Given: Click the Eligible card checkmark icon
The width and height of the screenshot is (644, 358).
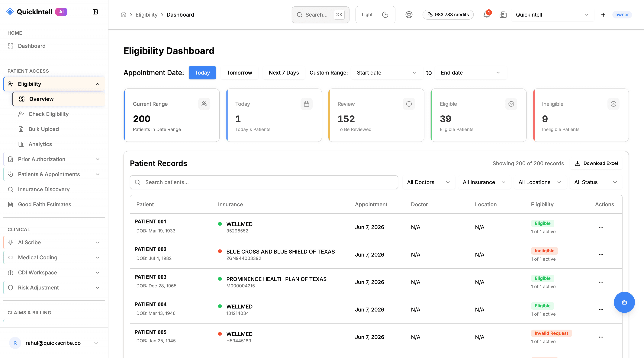Looking at the screenshot, I should [x=511, y=104].
